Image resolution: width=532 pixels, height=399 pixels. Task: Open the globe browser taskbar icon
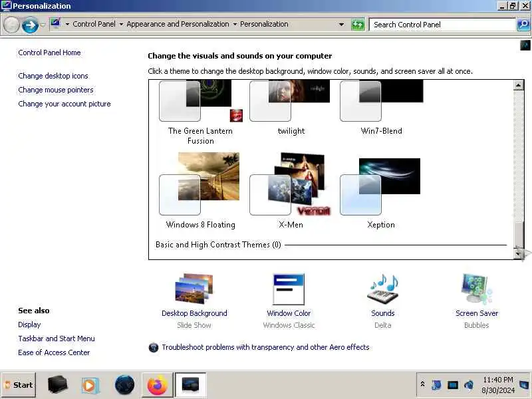(x=124, y=385)
